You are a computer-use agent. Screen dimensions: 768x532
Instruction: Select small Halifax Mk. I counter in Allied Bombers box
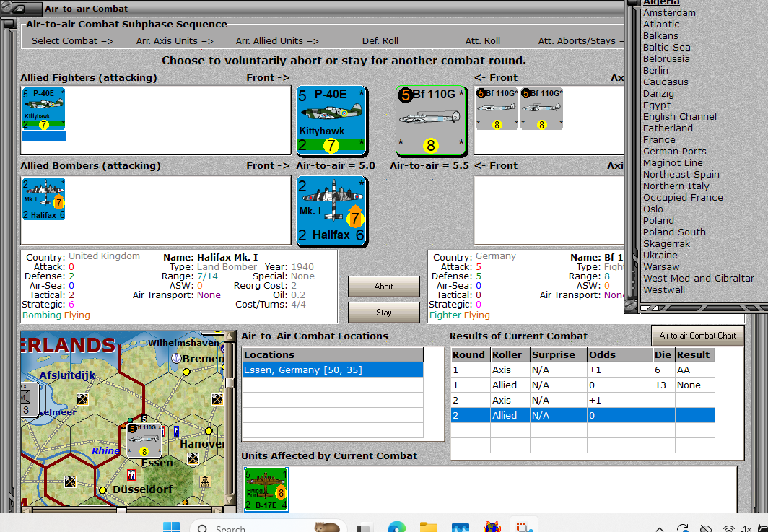pos(43,199)
